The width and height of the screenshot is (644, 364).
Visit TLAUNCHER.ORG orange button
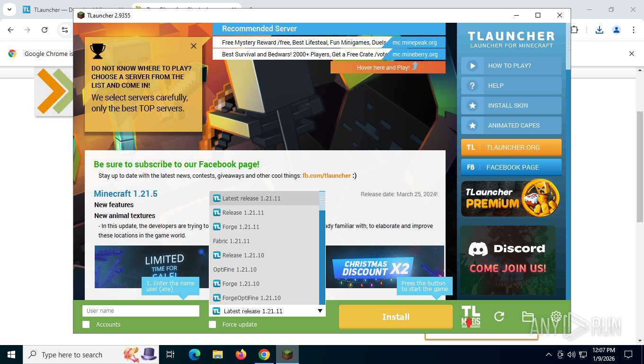point(511,147)
